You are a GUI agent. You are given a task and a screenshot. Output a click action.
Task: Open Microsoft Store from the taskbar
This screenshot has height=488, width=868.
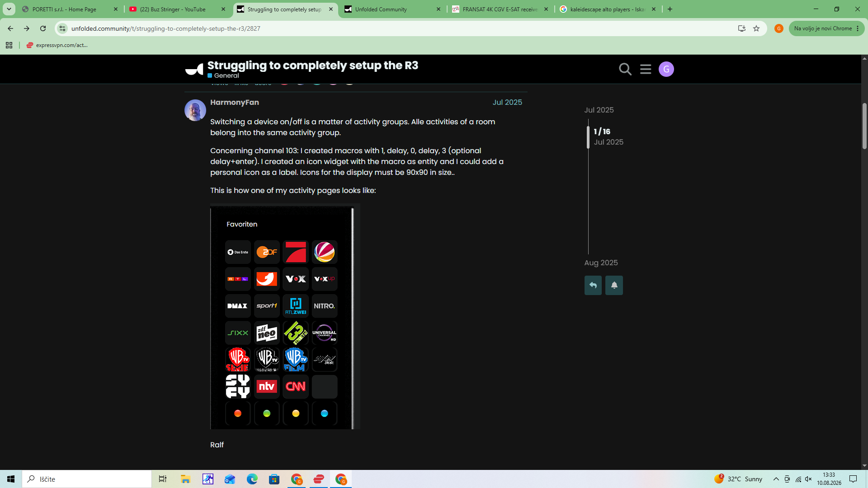click(x=274, y=479)
